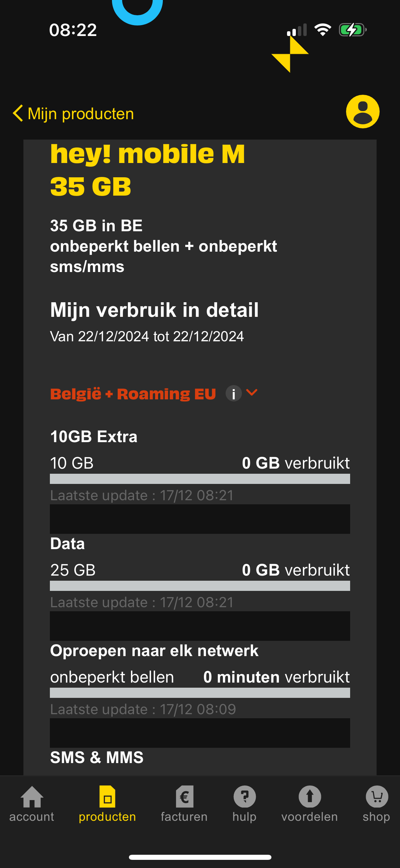Viewport: 400px width, 868px height.
Task: Open the yellow user profile icon
Action: pos(362,112)
